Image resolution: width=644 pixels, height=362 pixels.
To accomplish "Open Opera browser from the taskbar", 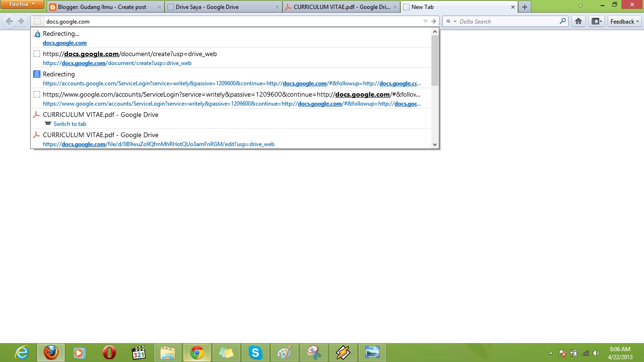I will coord(109,353).
